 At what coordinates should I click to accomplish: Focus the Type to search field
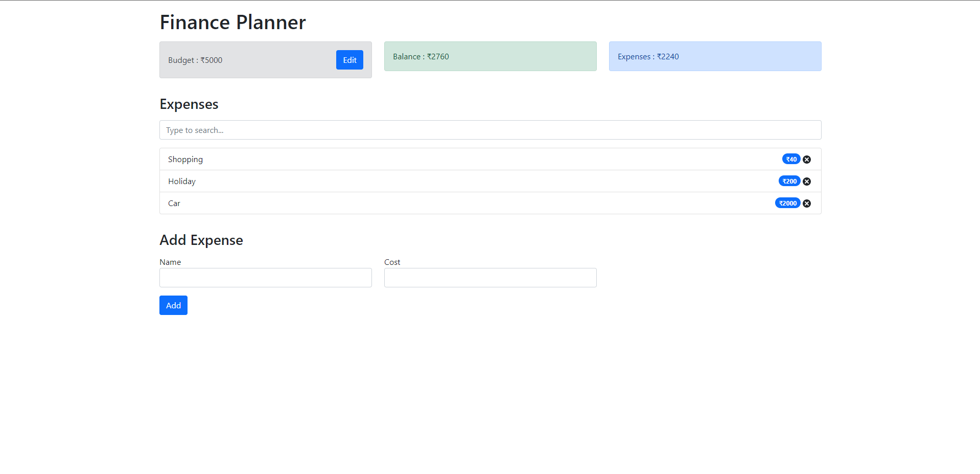click(490, 130)
